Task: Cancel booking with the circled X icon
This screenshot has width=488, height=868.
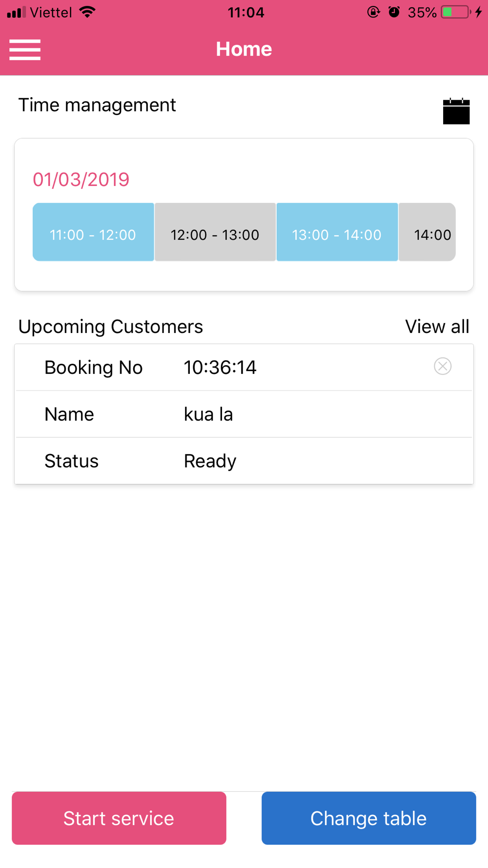Action: point(443,366)
